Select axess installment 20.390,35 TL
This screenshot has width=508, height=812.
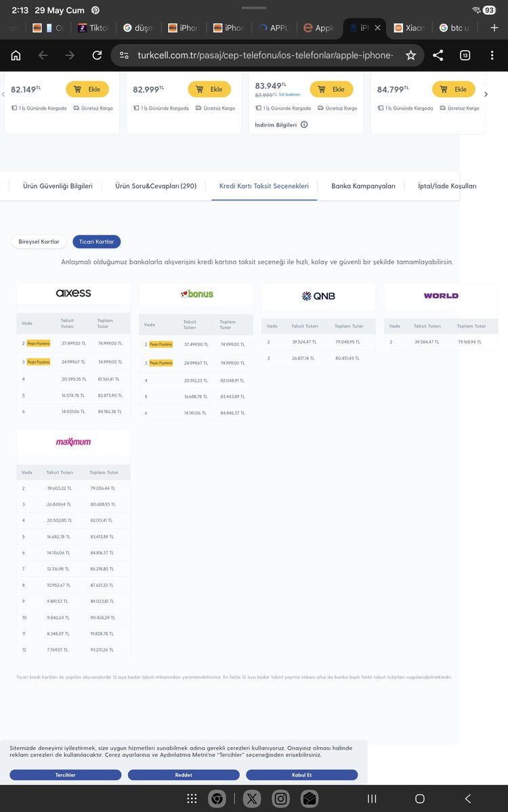(x=73, y=379)
